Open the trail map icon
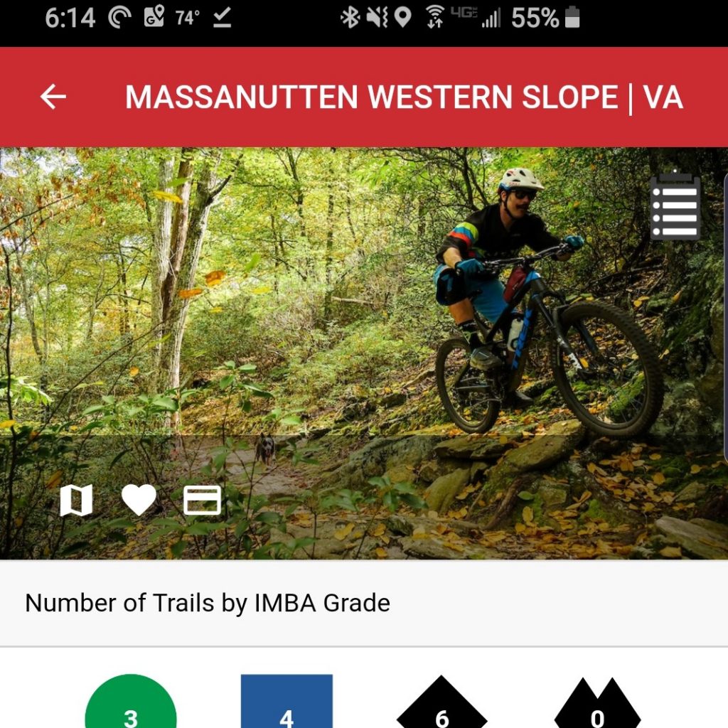Image resolution: width=728 pixels, height=728 pixels. point(77,500)
